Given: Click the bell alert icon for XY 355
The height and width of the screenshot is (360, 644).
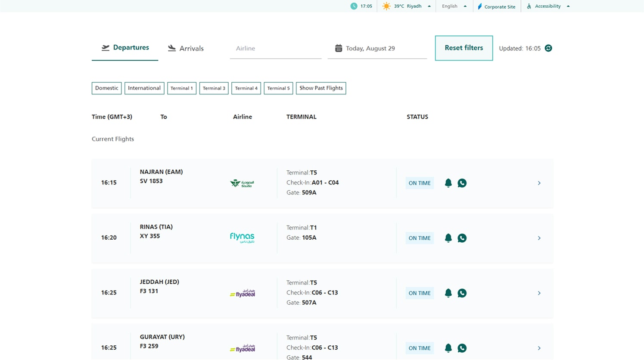Looking at the screenshot, I should (448, 238).
